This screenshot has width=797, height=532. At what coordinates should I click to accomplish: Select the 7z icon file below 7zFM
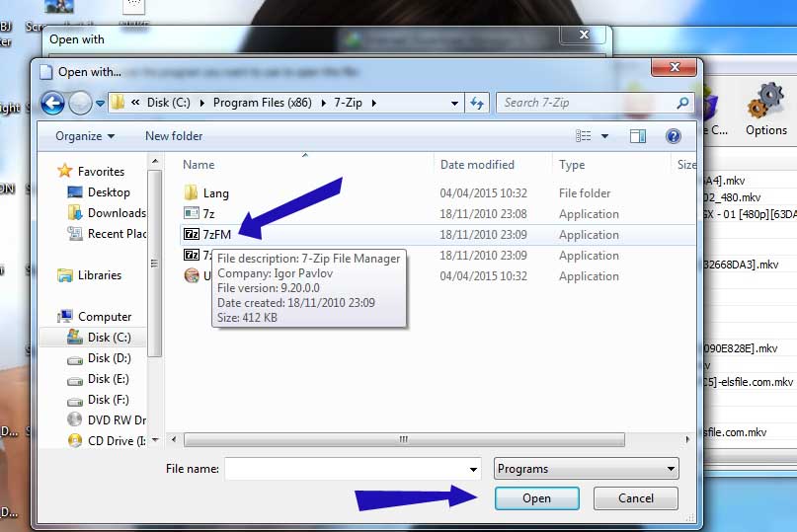coord(192,255)
